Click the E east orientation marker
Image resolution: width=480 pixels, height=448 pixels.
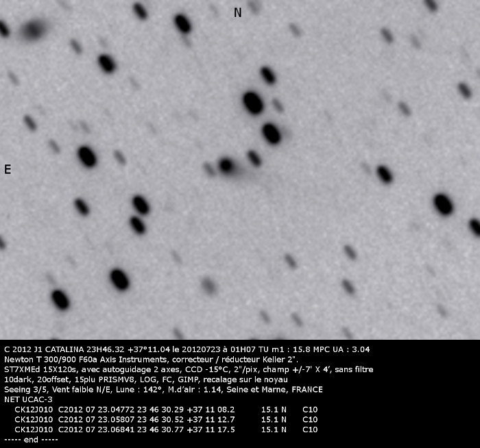8,170
